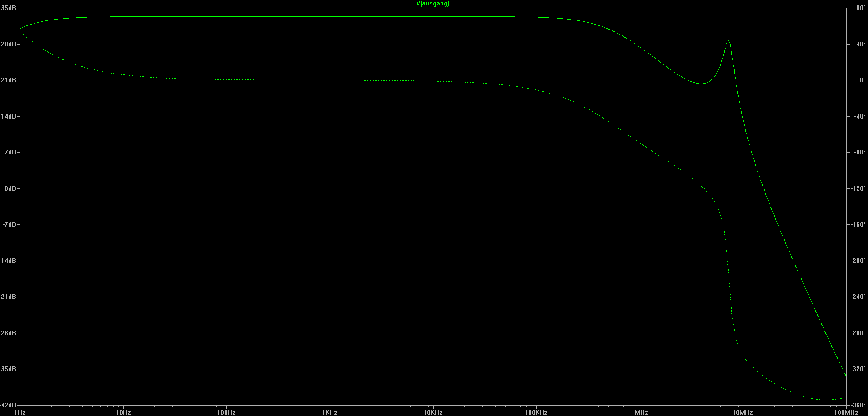Click the 14dB positive magnitude label
Image resolution: width=868 pixels, height=416 pixels.
tap(9, 116)
